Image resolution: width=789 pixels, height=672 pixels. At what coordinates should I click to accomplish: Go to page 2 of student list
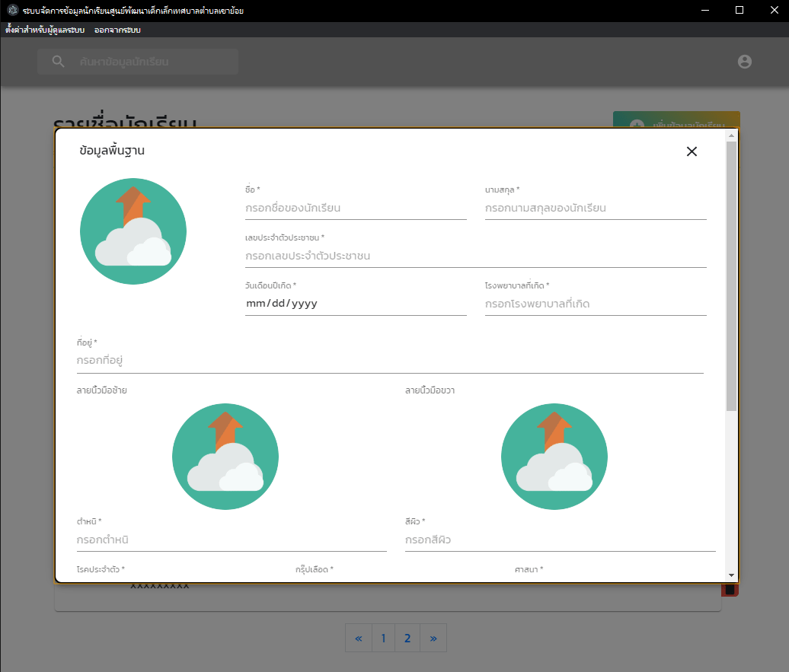(x=407, y=639)
